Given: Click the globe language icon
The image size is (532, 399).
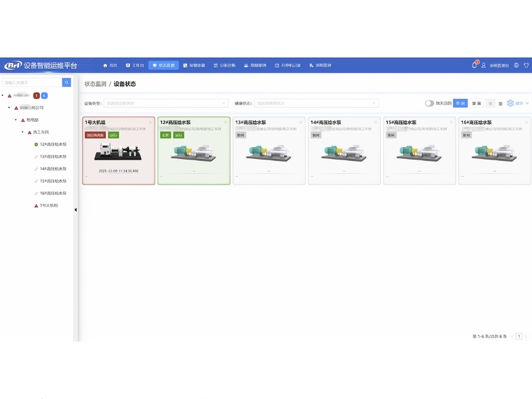Looking at the screenshot, I should pos(516,66).
